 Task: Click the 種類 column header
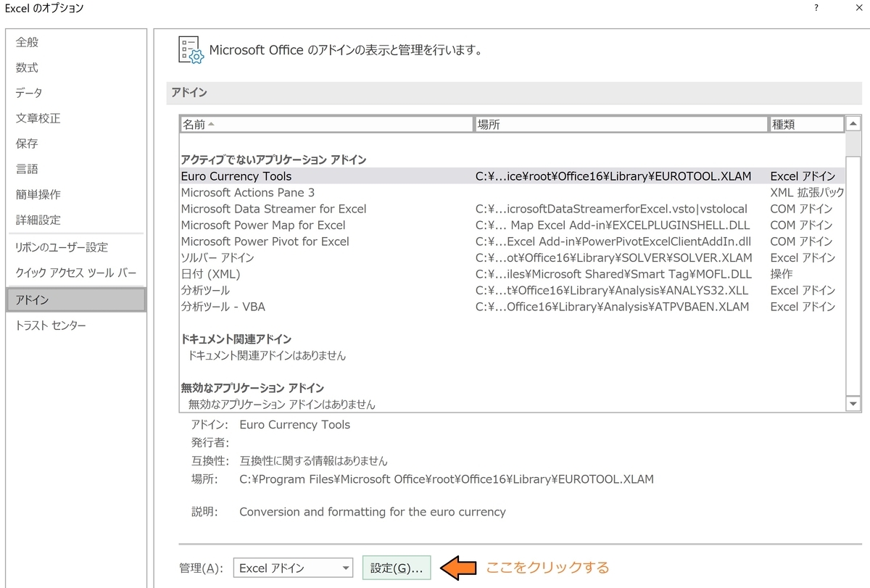pyautogui.click(x=806, y=125)
